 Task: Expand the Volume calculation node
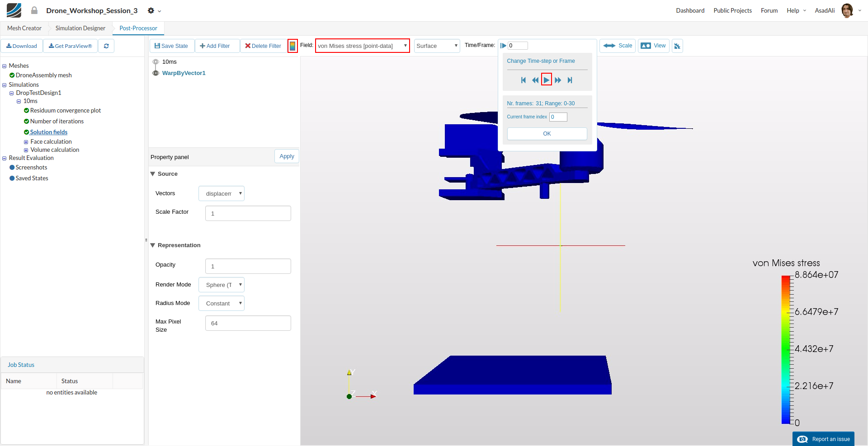[26, 150]
